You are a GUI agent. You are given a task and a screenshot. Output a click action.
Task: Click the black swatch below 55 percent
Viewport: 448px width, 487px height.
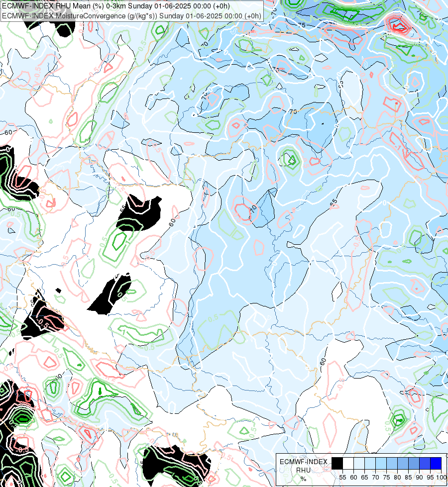[337, 463]
